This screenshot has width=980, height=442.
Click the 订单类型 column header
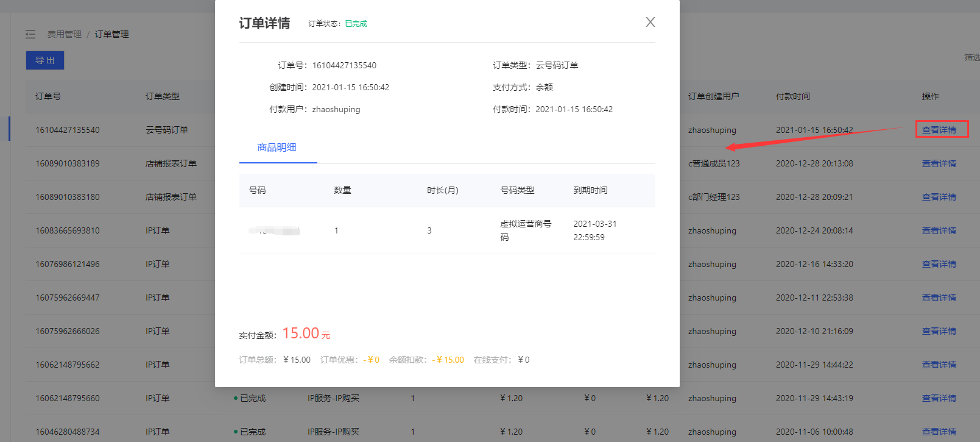[163, 96]
